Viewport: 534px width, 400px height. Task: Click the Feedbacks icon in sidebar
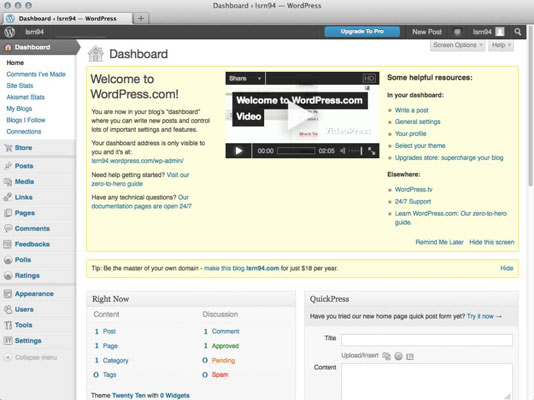7,244
